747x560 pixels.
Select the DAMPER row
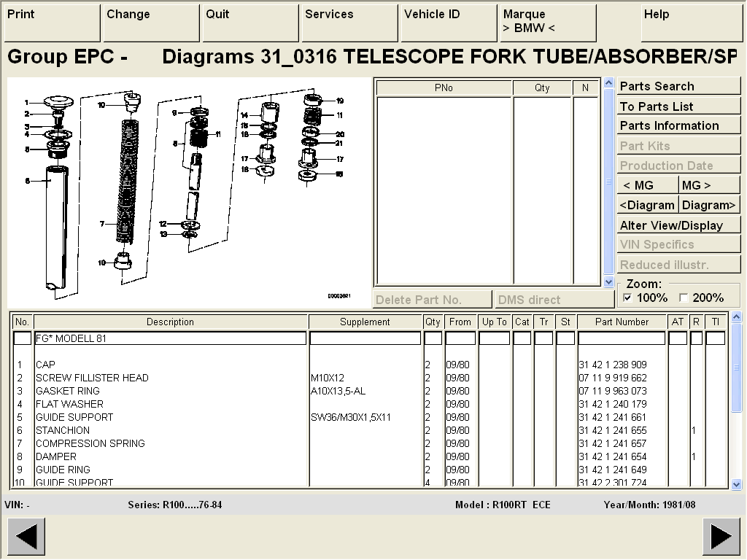tap(370, 456)
